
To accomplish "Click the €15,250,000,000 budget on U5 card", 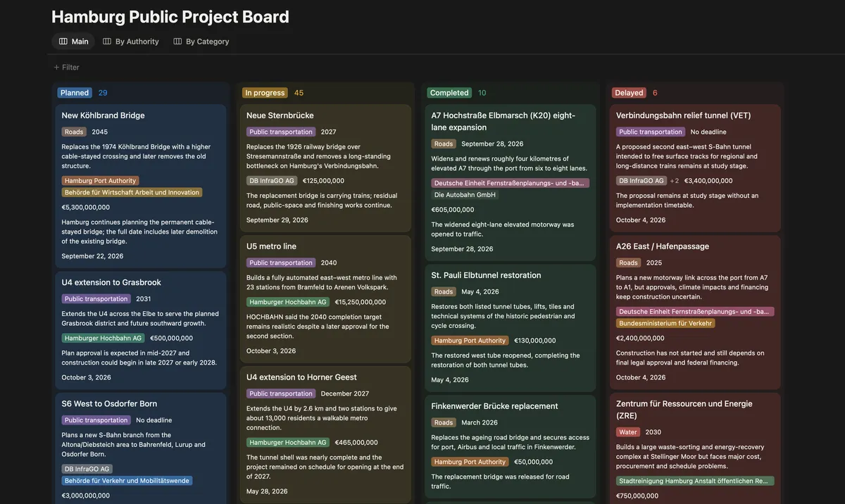I will pos(361,302).
